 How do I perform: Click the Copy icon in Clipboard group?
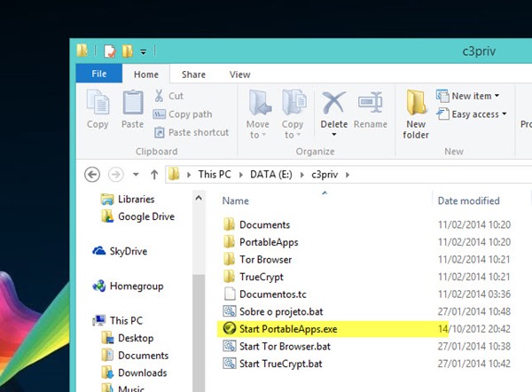point(98,102)
